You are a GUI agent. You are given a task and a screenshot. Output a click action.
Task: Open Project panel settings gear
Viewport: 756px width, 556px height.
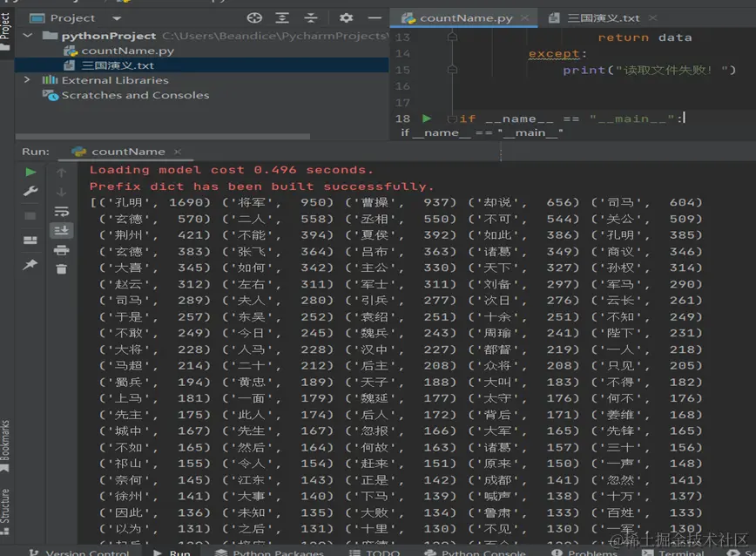(346, 17)
